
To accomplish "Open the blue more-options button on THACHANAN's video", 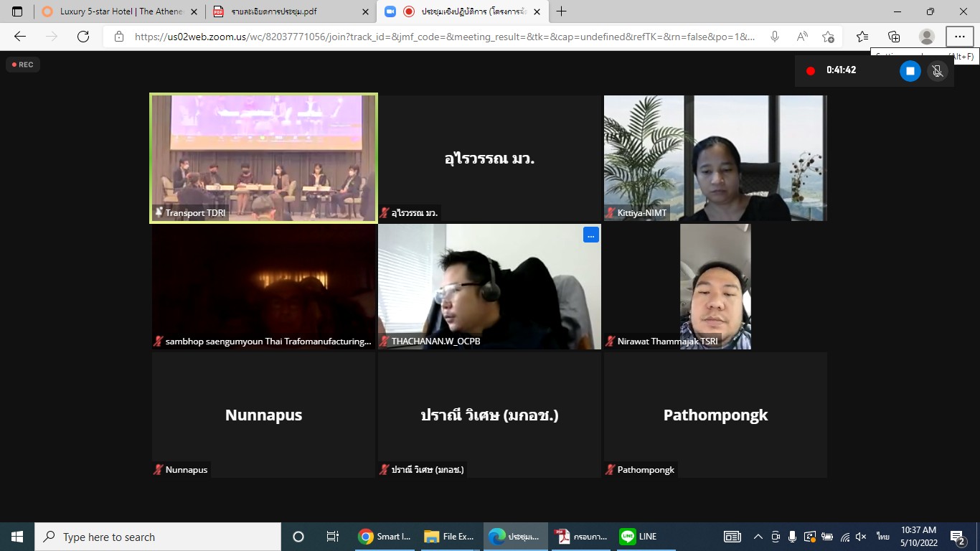I will [x=590, y=235].
